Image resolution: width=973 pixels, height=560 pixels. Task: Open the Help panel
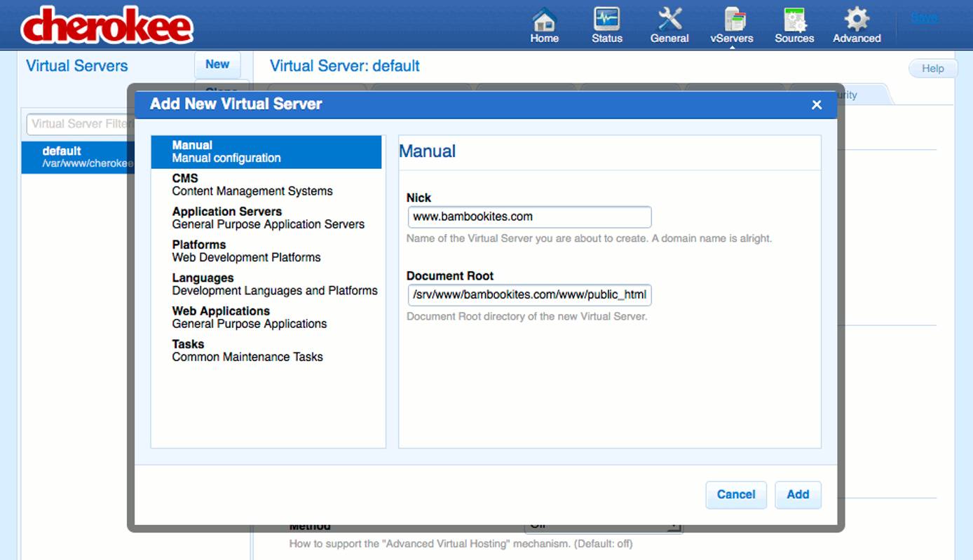[933, 68]
